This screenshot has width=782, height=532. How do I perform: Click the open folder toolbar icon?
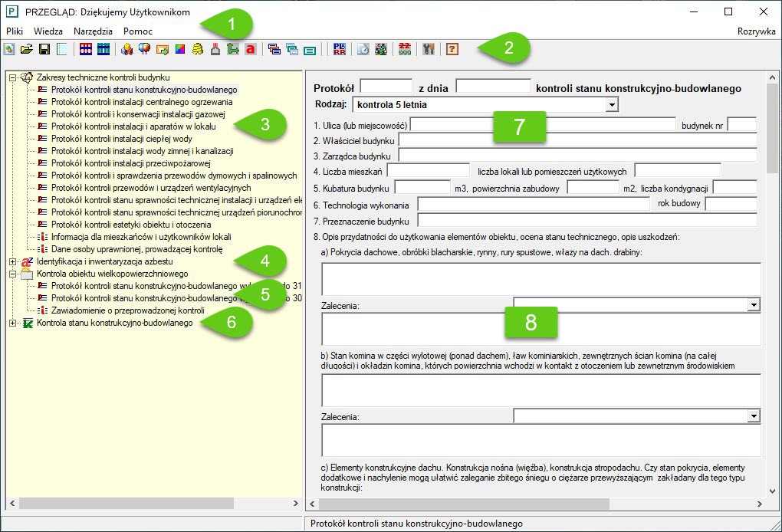(27, 49)
